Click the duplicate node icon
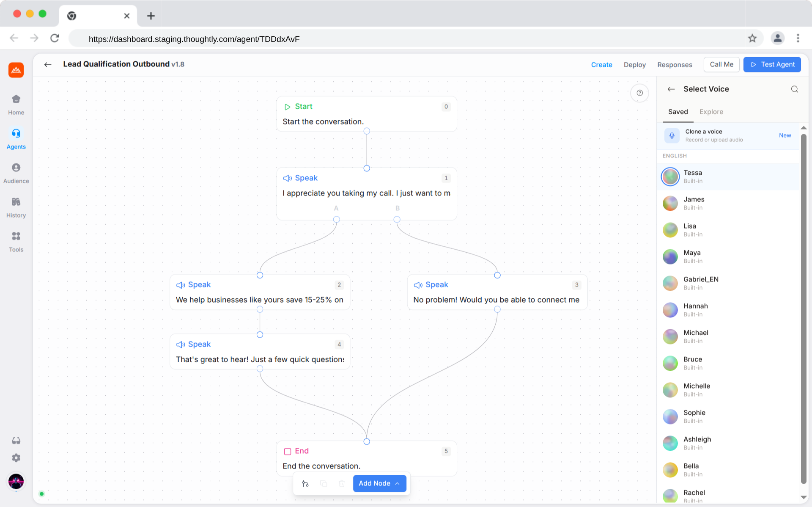Screen dimensions: 812x507 click(x=324, y=483)
